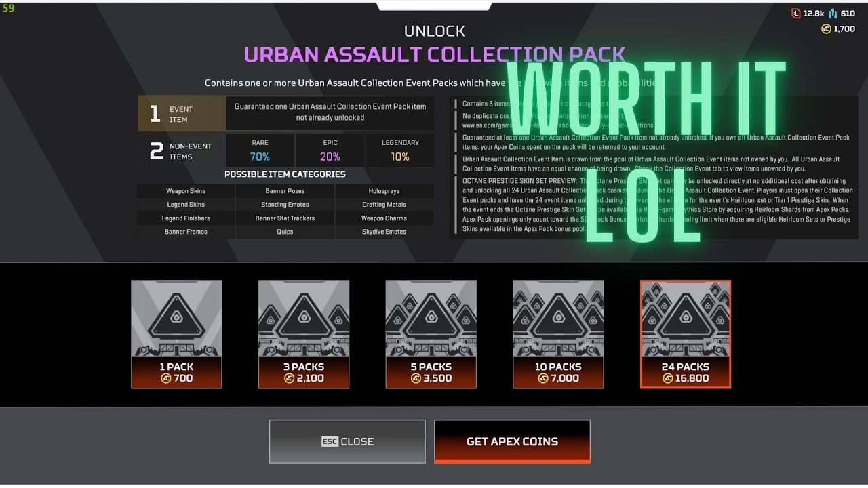
Task: Click the coin icon beside 2,100 price
Action: pyautogui.click(x=289, y=378)
